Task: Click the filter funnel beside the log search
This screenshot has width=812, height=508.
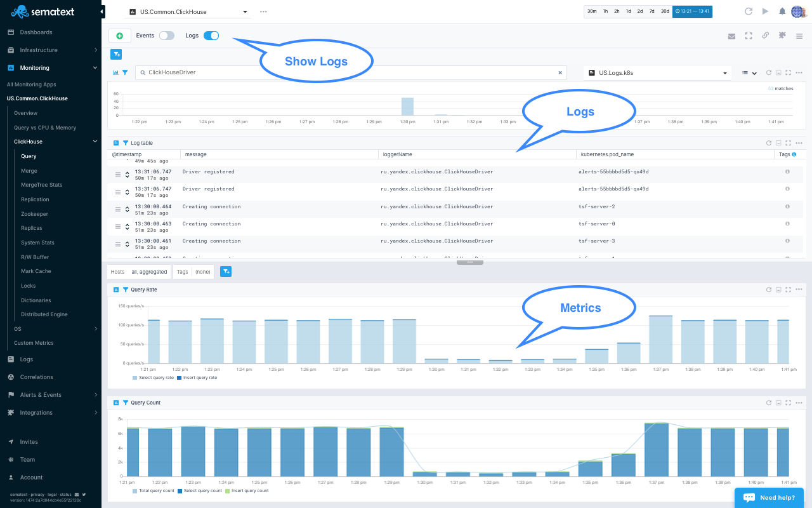Action: click(x=125, y=72)
